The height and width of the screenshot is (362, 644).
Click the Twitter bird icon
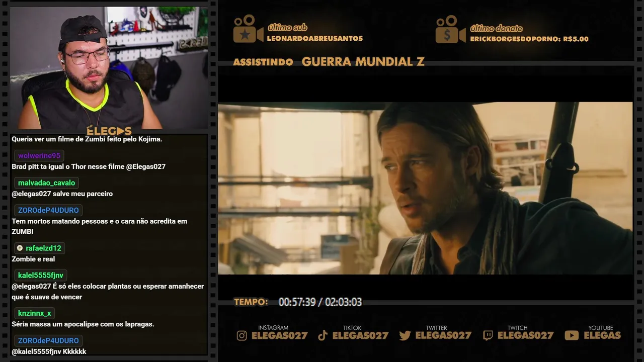(405, 335)
